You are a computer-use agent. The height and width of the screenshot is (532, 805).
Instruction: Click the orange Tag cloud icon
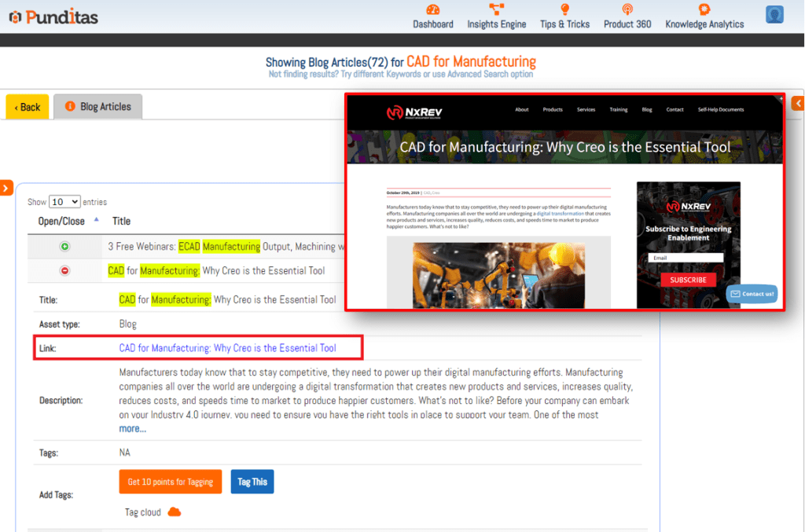click(175, 512)
